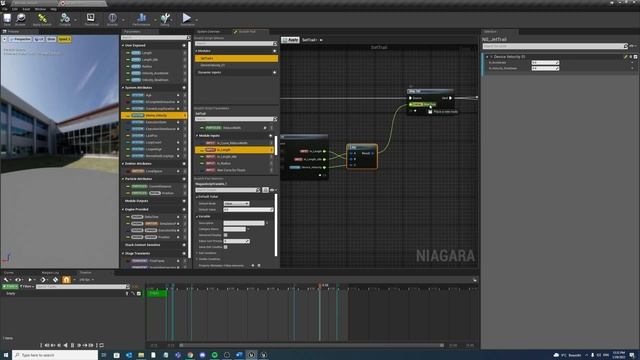The width and height of the screenshot is (640, 360).
Task: Click the timeline key icon
Action: (x=56, y=280)
